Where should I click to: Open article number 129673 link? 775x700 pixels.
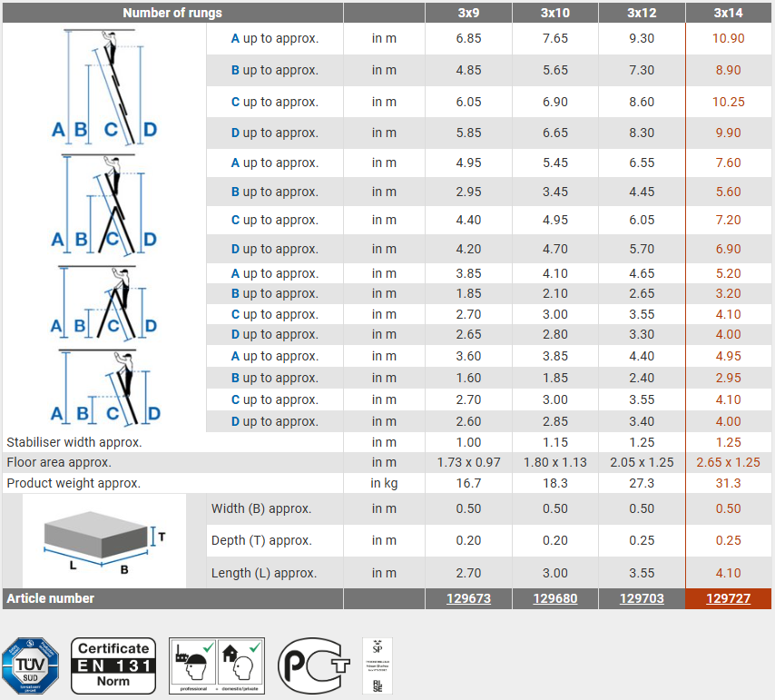(x=468, y=599)
